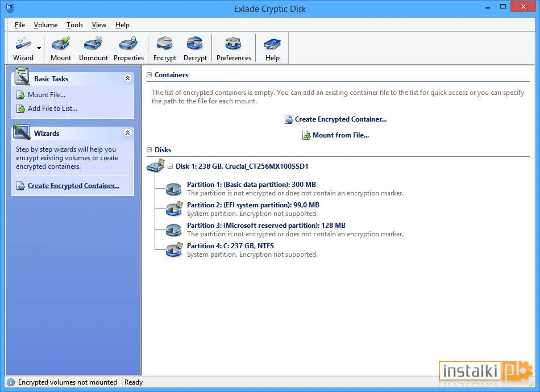
Task: Open the Tools menu
Action: [x=74, y=25]
